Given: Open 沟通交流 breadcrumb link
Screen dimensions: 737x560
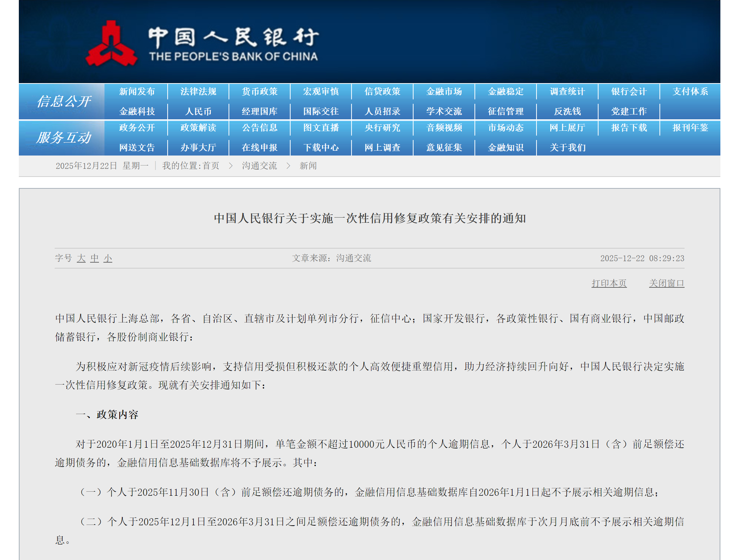Looking at the screenshot, I should click(259, 166).
